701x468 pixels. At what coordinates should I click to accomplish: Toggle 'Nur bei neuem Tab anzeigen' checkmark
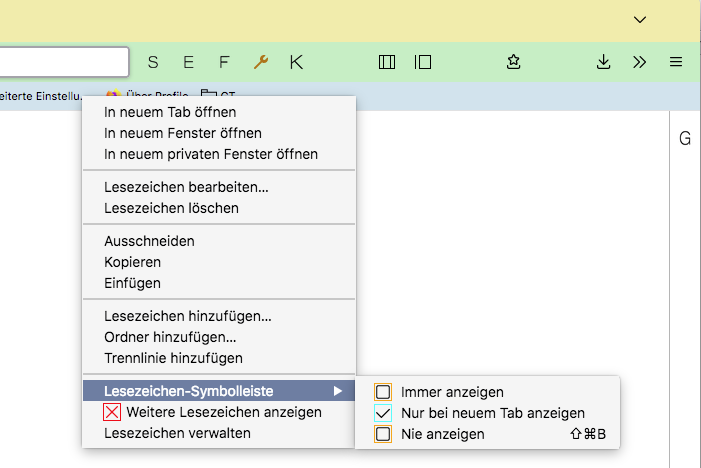click(x=383, y=413)
